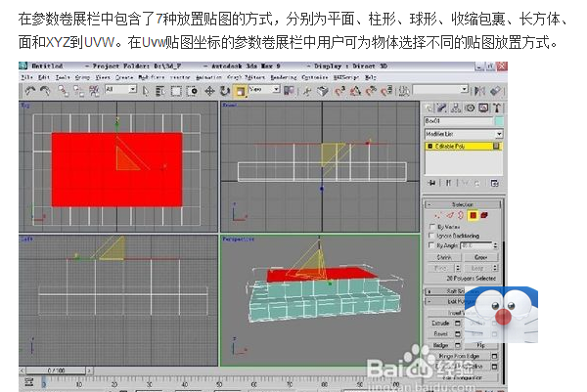Open the Bevel settings box

coord(458,333)
